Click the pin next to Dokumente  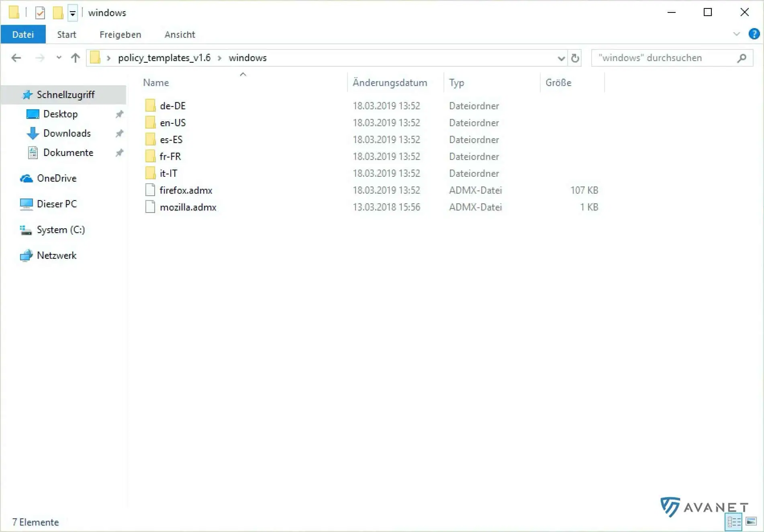click(x=119, y=153)
